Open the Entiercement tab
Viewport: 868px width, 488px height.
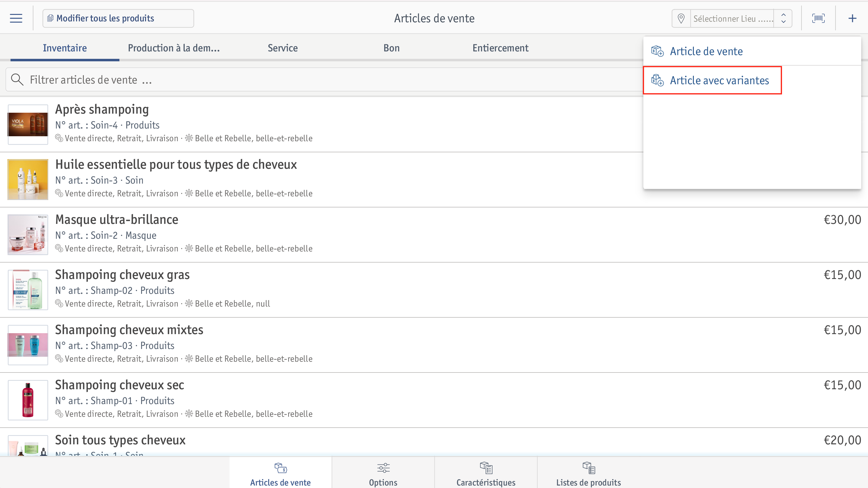point(501,48)
